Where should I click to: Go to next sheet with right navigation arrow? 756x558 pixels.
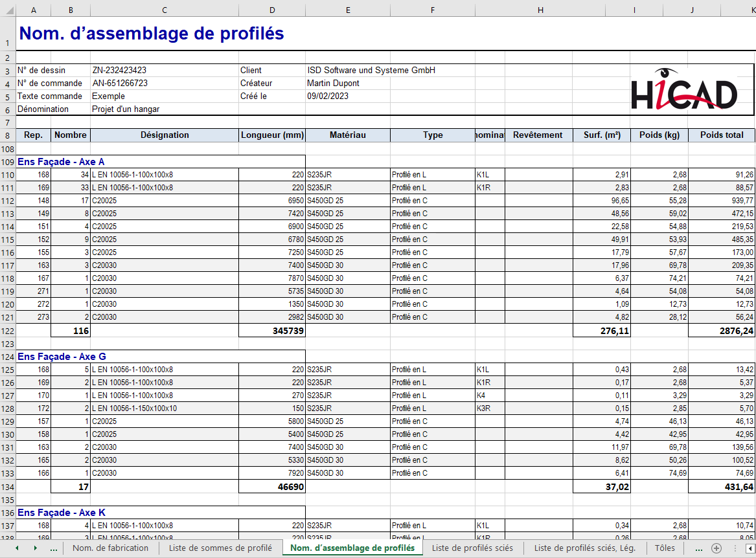pos(35,548)
